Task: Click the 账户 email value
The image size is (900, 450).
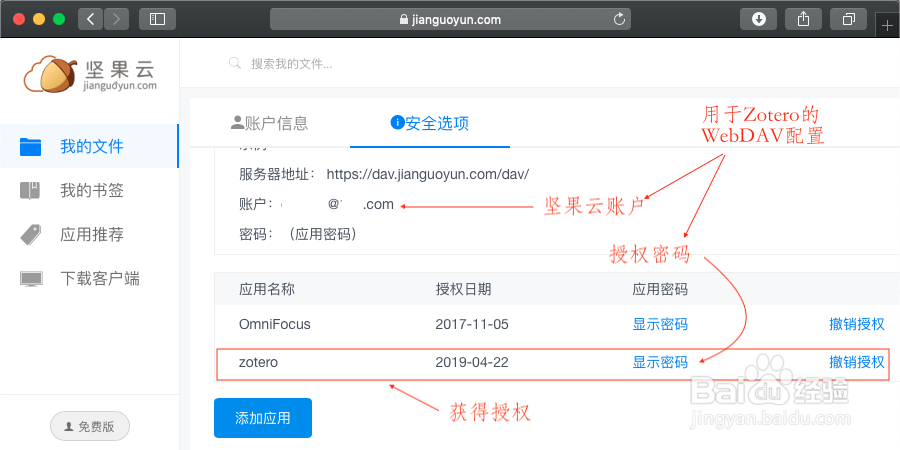Action: tap(337, 204)
